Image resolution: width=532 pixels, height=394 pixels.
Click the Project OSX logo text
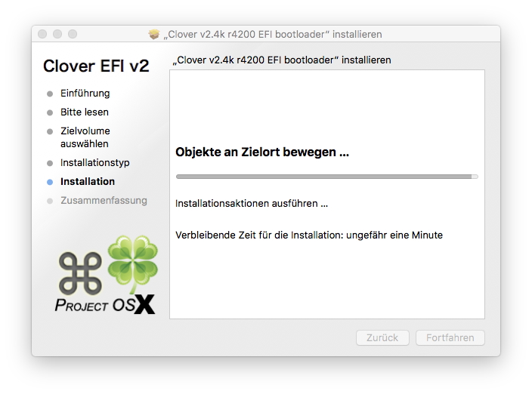(x=105, y=305)
